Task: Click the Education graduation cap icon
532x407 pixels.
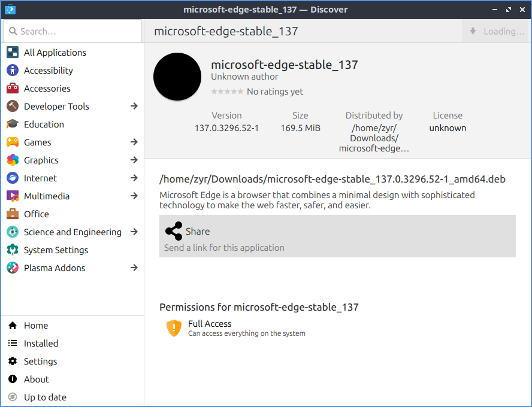Action: (x=13, y=124)
